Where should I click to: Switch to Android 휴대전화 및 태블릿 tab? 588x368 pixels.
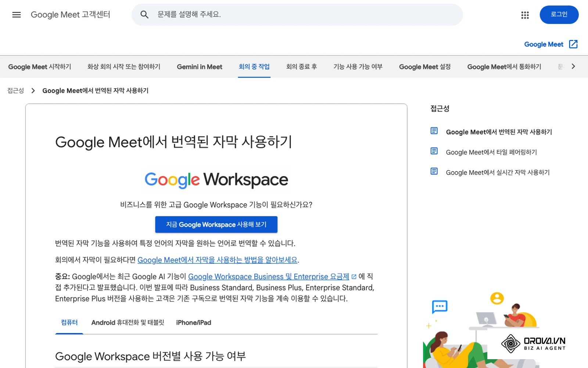pyautogui.click(x=128, y=323)
